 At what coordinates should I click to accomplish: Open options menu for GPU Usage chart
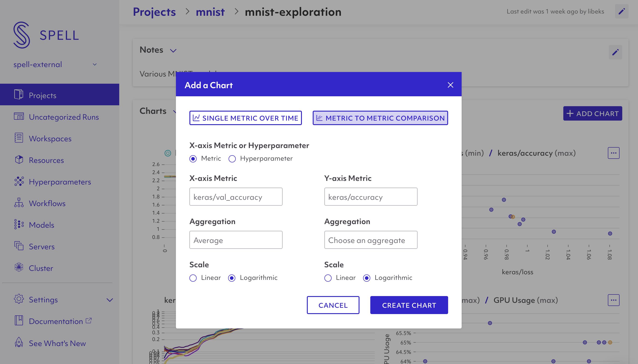pos(613,300)
